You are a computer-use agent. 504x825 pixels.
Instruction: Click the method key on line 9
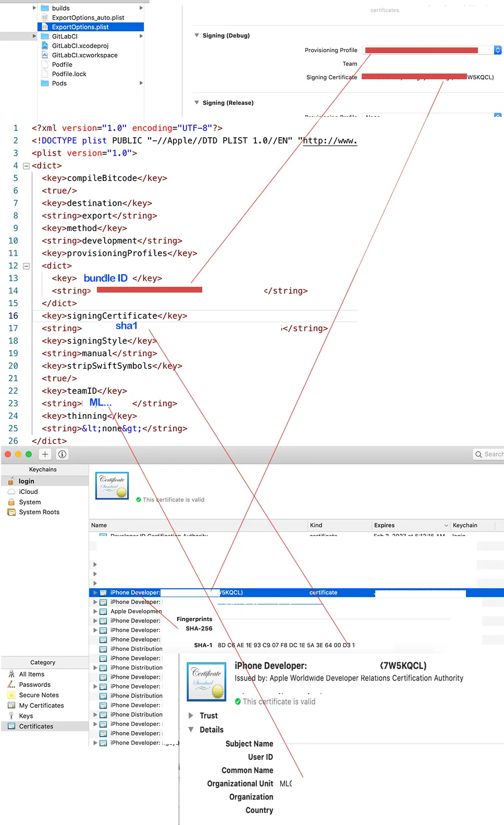84,228
